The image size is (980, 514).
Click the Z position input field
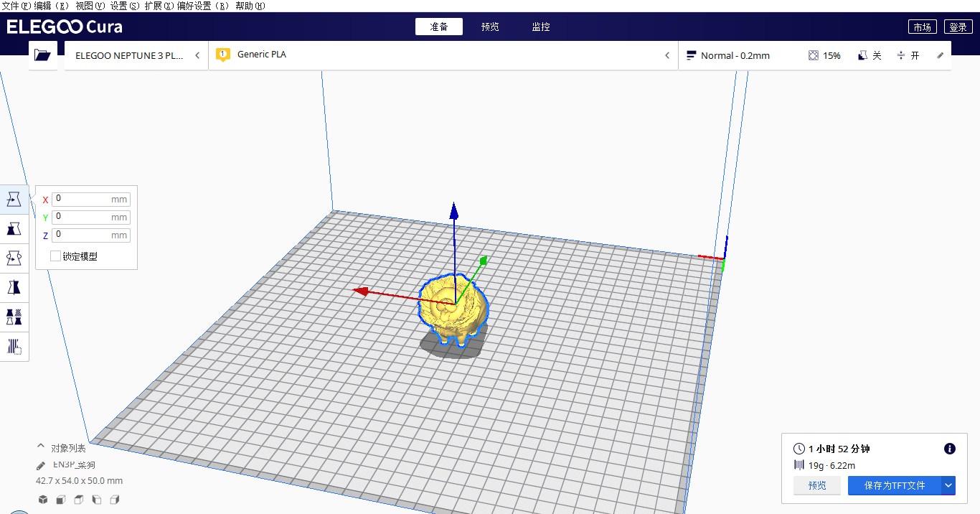click(91, 235)
